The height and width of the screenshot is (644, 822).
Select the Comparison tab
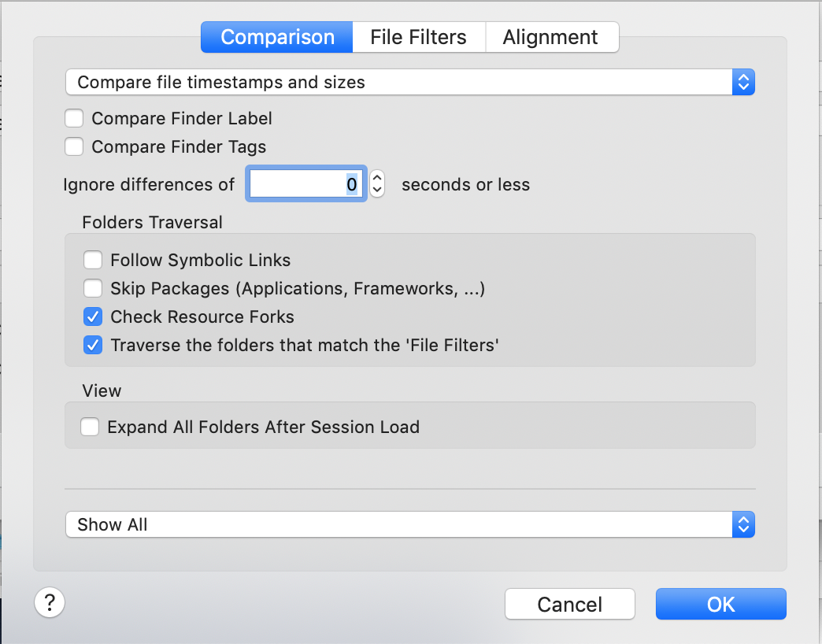(x=277, y=37)
